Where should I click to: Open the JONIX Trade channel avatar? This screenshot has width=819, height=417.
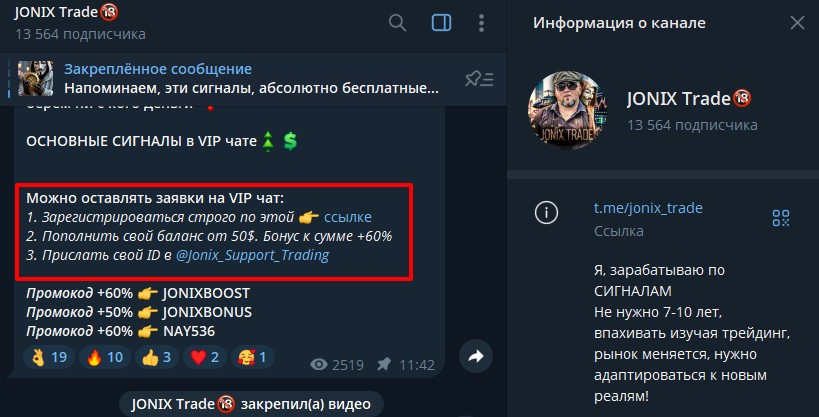coord(568,110)
